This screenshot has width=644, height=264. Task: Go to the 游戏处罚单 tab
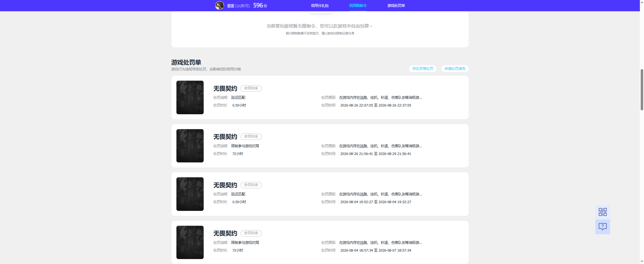click(x=396, y=6)
